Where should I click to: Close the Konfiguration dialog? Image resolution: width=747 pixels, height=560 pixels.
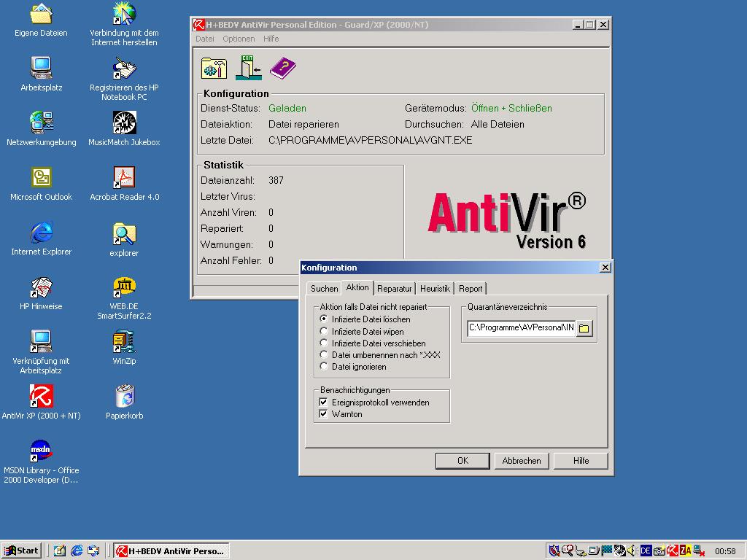605,267
